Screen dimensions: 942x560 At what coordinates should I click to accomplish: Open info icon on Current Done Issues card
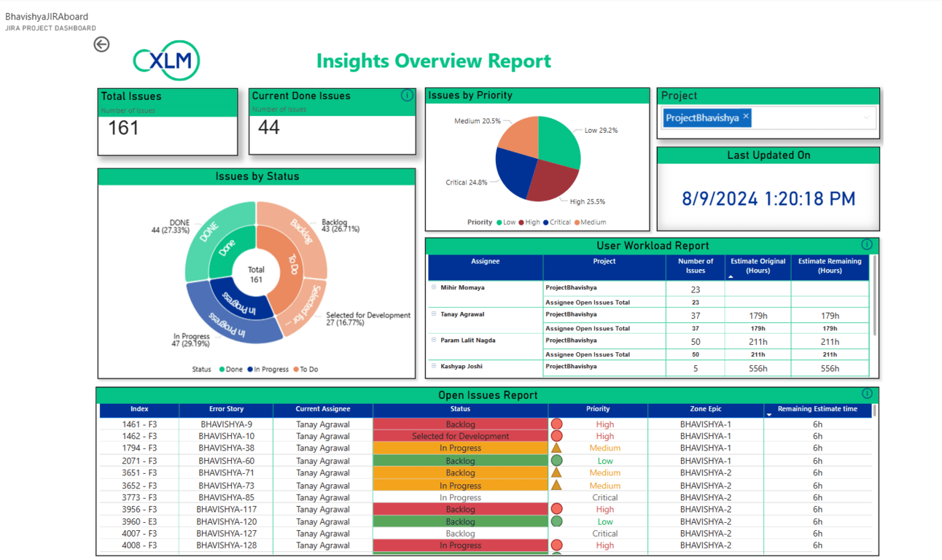407,96
